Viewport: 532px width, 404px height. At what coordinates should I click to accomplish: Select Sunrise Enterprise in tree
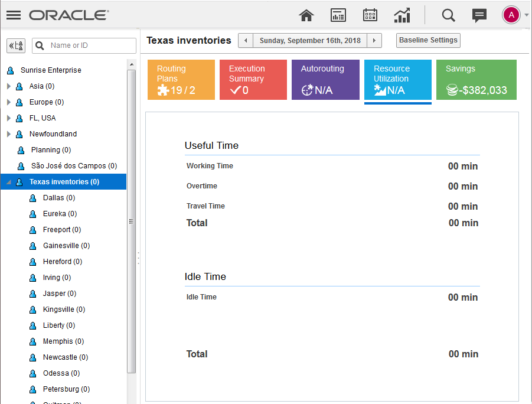[51, 70]
